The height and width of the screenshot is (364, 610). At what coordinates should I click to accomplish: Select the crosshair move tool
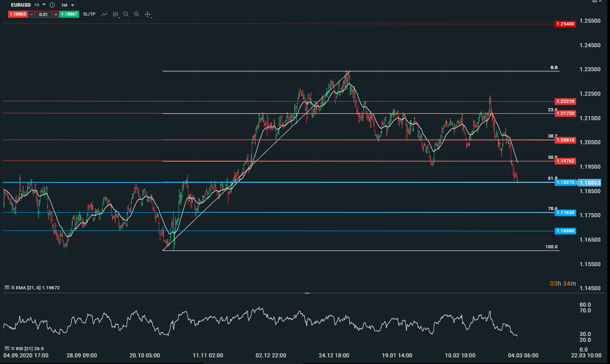pyautogui.click(x=148, y=14)
